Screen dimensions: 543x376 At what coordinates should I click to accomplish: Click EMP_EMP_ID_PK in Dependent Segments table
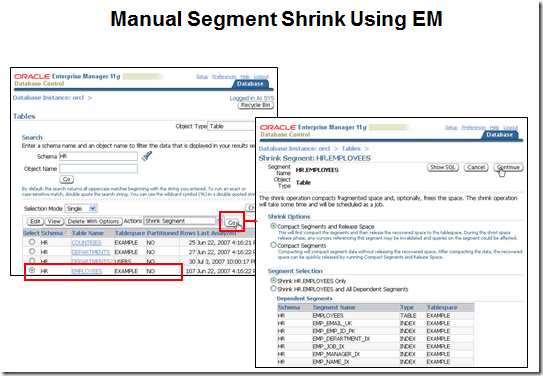334,331
